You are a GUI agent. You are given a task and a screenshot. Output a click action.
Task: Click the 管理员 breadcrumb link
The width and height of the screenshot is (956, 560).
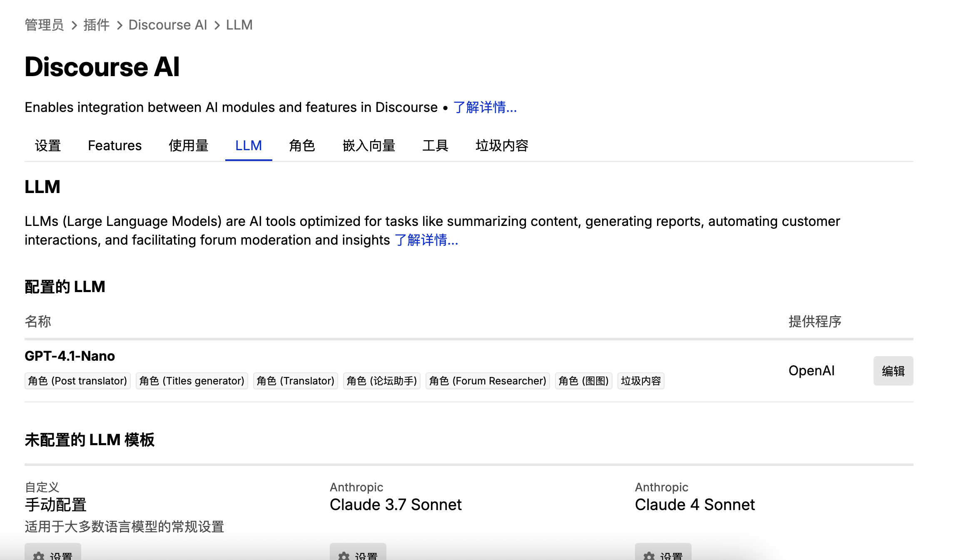click(44, 25)
